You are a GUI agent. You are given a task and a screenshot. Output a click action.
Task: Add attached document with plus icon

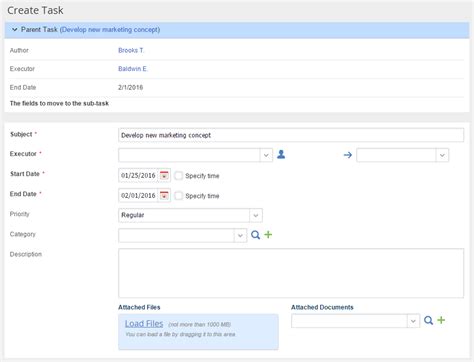click(x=441, y=320)
